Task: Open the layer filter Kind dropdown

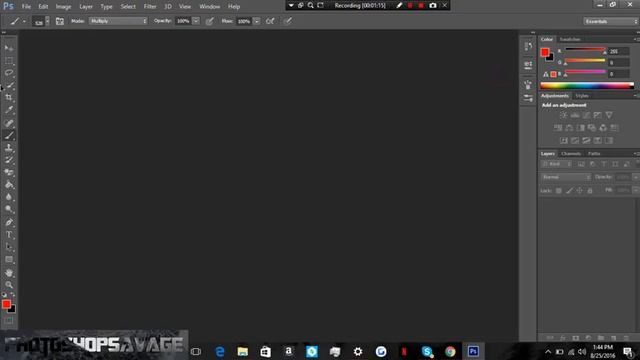Action: point(556,164)
